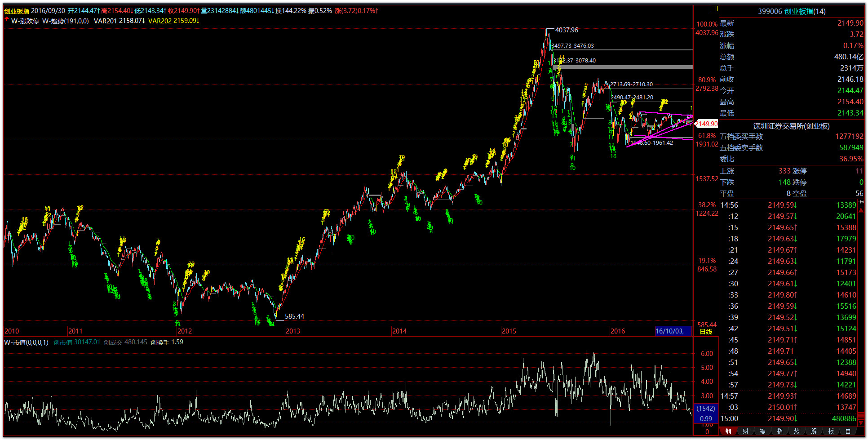Open the 细 detail tab
Screen dimensions: 868x440
[x=728, y=431]
